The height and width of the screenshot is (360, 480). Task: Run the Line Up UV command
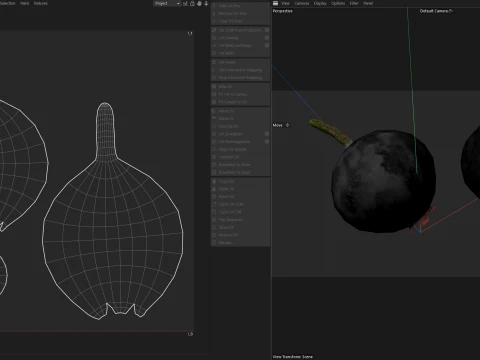[240, 126]
